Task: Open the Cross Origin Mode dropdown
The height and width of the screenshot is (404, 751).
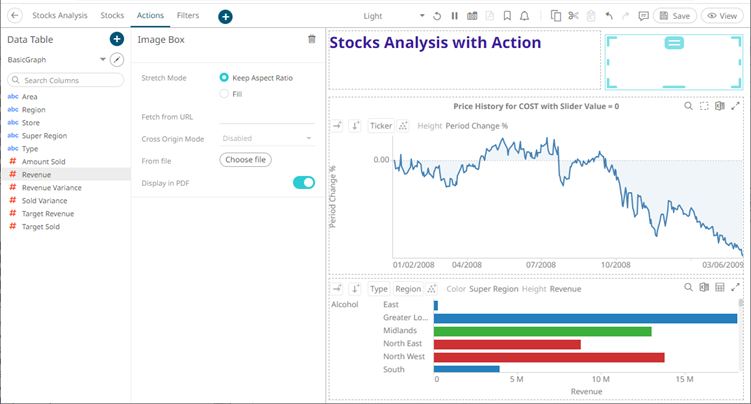Action: [x=266, y=138]
